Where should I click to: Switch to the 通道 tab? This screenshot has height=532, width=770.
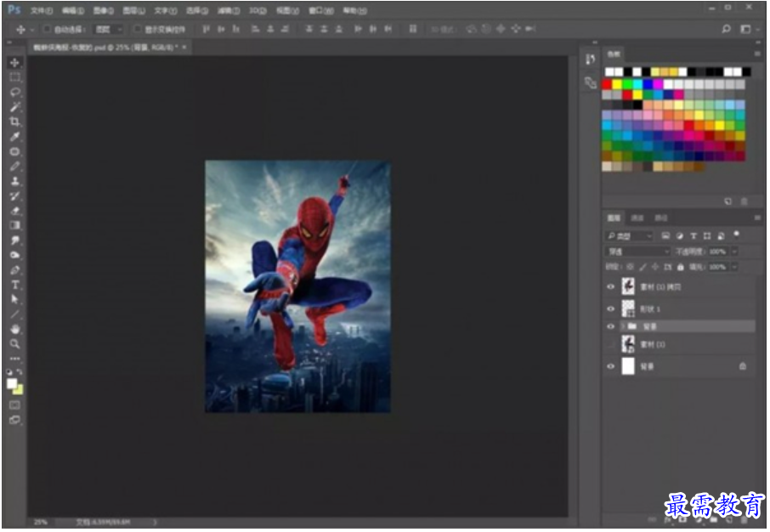(x=637, y=218)
